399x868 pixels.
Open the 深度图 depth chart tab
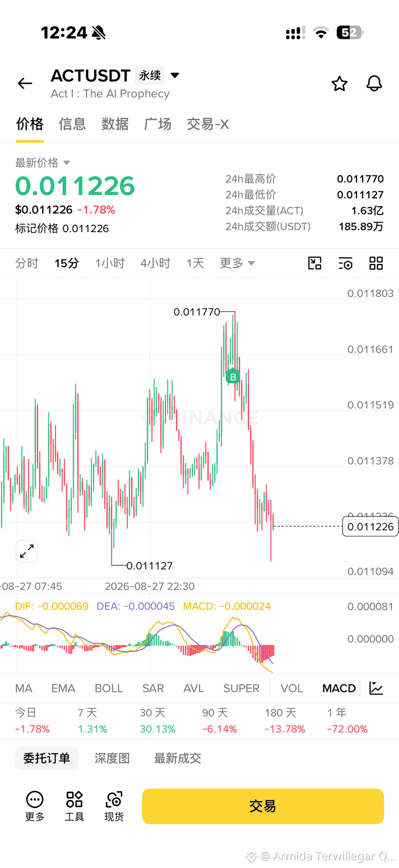tap(112, 758)
